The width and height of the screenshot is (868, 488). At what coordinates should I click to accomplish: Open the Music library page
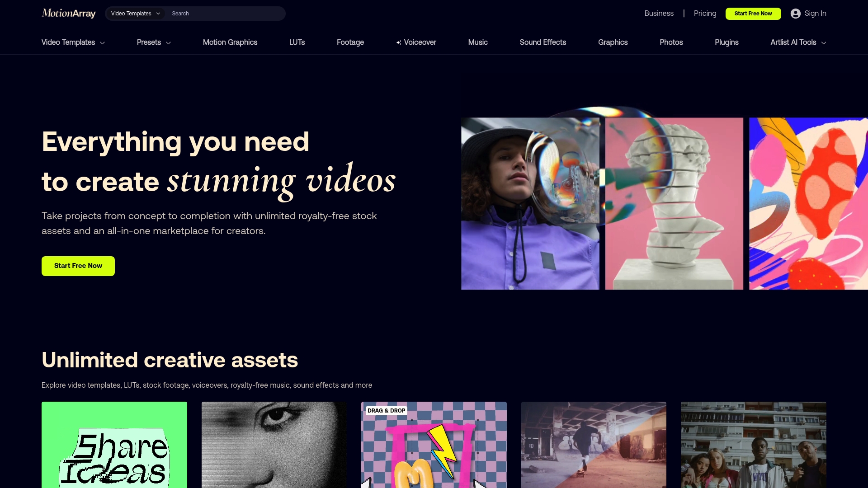click(x=478, y=42)
